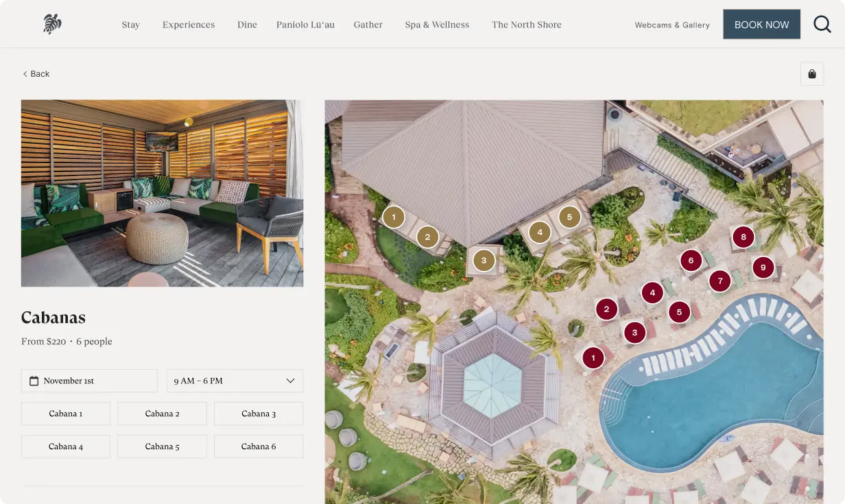Click the monstera leaf logo icon
The height and width of the screenshot is (504, 845).
coord(52,24)
